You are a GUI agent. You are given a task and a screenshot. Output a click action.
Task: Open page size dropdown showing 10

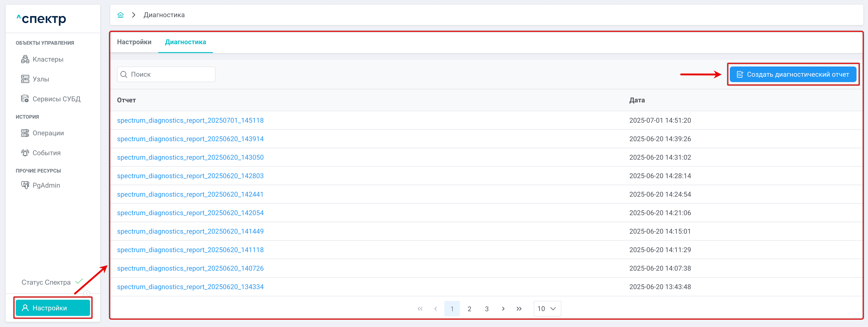pyautogui.click(x=547, y=309)
